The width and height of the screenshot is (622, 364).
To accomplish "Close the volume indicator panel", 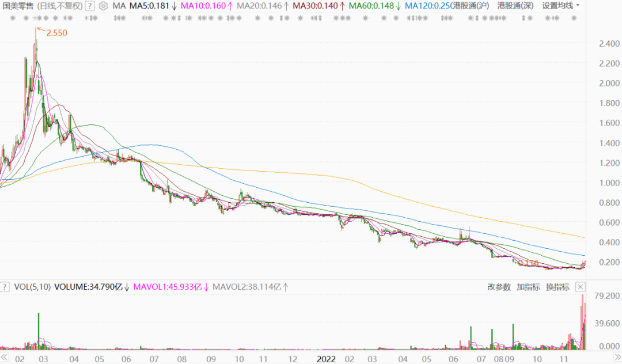I will point(580,287).
